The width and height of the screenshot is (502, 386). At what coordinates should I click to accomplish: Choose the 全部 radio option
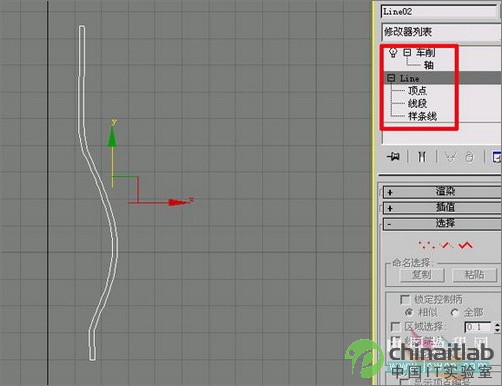coord(455,313)
